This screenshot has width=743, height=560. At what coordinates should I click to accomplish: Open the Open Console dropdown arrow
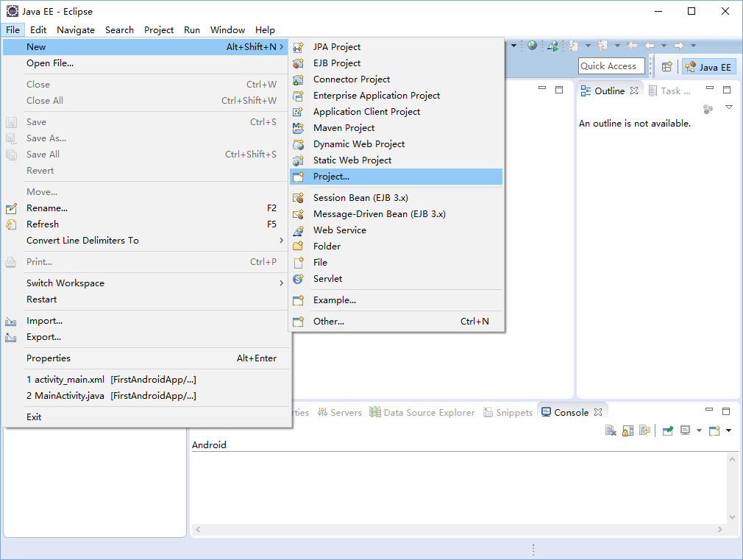click(728, 430)
